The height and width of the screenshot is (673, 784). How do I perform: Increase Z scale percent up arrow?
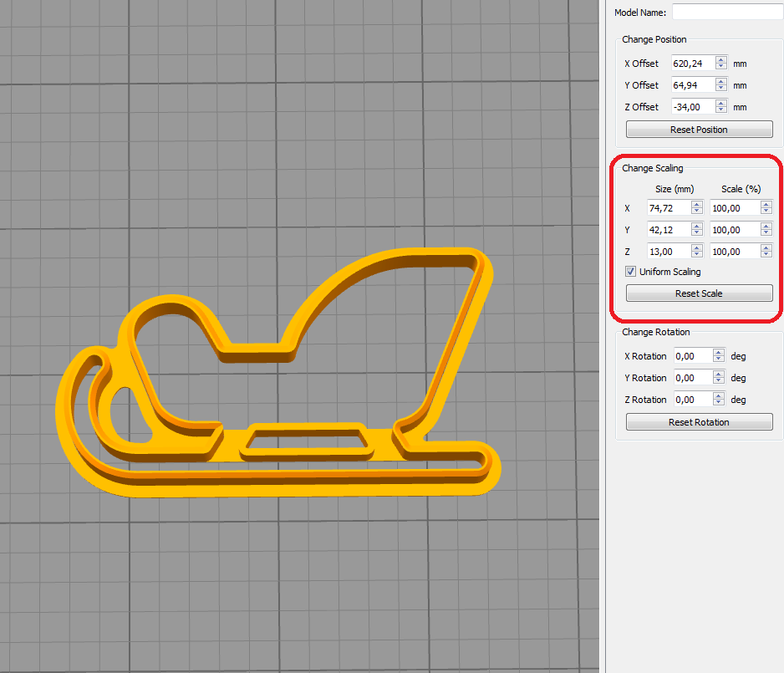pos(766,247)
